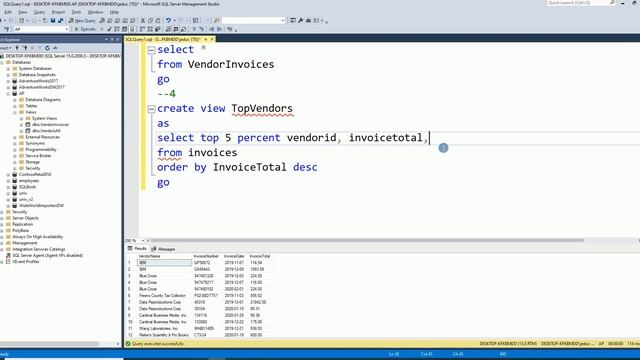Click the Save All icon in toolbar
The height and width of the screenshot is (360, 640).
[x=60, y=20]
